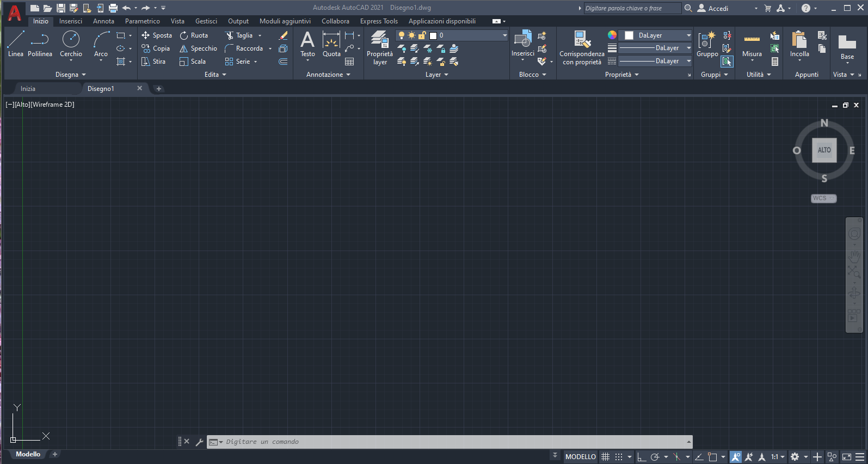
Task: Click the ALTO face of ViewCube
Action: click(x=824, y=150)
